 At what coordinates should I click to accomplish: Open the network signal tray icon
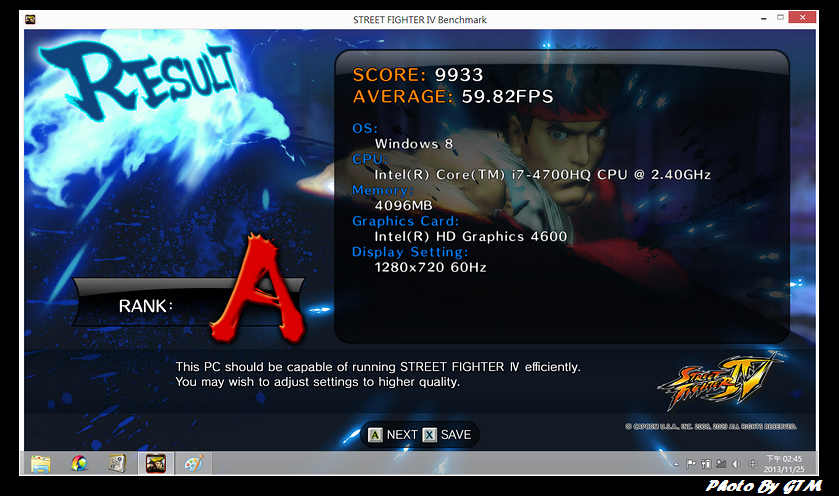point(721,464)
